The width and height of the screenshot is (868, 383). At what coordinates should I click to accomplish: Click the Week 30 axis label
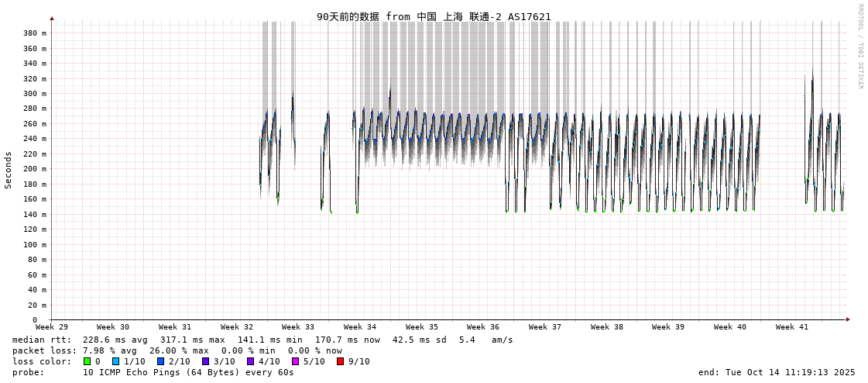(x=113, y=327)
